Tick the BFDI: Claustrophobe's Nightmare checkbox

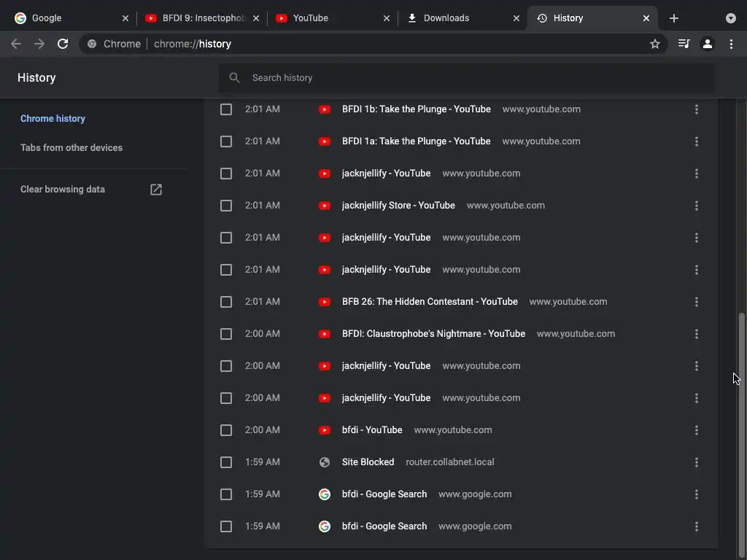pos(226,334)
